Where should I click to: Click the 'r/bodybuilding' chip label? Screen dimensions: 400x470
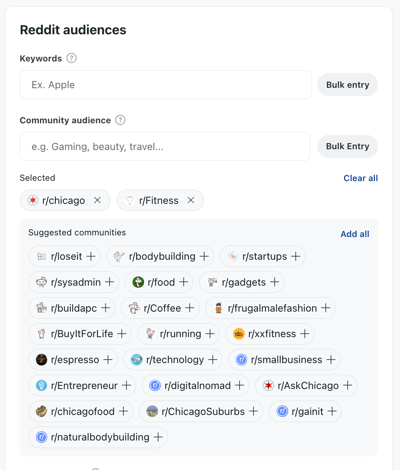coord(162,256)
